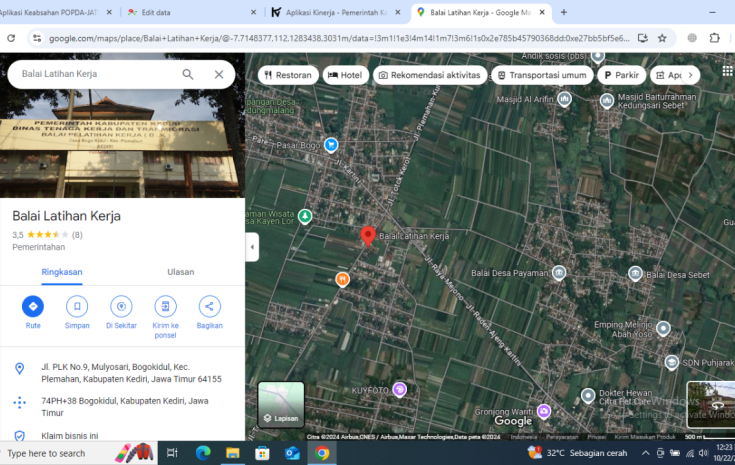
Task: Switch to the Ulasan tab
Action: tap(180, 272)
